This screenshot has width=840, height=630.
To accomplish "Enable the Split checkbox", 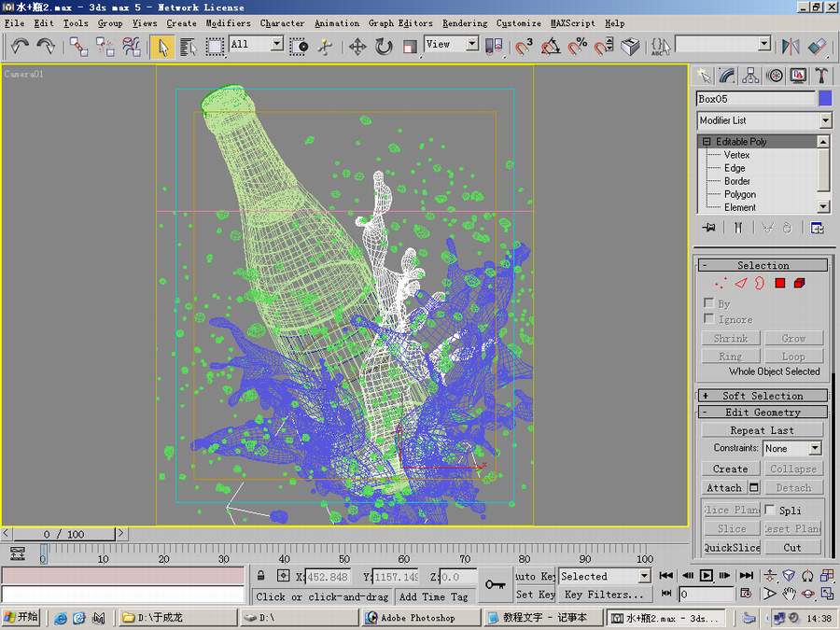I will click(x=770, y=511).
